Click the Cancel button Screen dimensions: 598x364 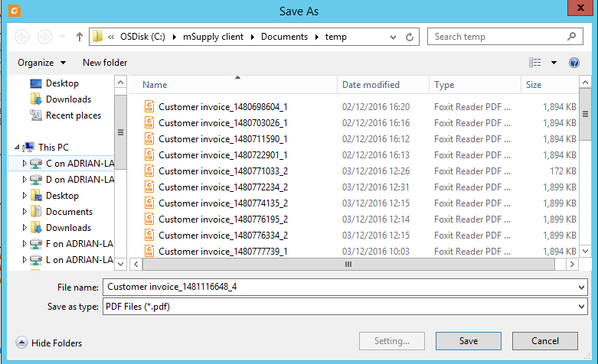click(x=545, y=341)
